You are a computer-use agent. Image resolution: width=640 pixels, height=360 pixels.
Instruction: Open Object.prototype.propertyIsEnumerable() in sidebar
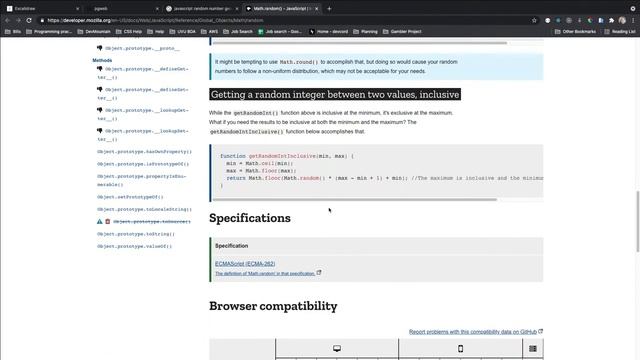coord(141,180)
